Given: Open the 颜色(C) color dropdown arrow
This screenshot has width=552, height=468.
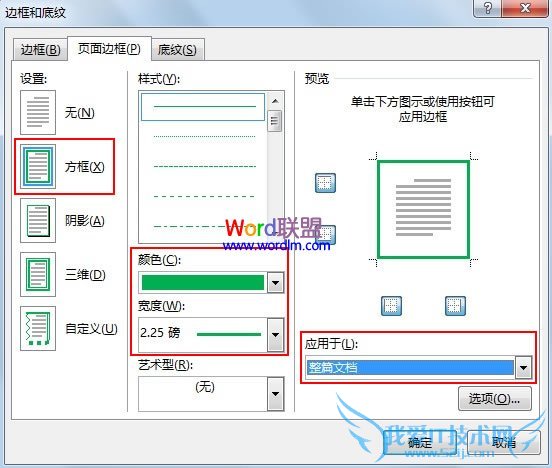Looking at the screenshot, I should tap(275, 282).
